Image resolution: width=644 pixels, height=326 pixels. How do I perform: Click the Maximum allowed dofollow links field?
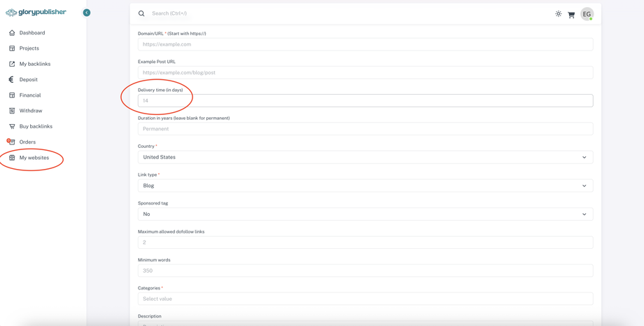point(365,243)
